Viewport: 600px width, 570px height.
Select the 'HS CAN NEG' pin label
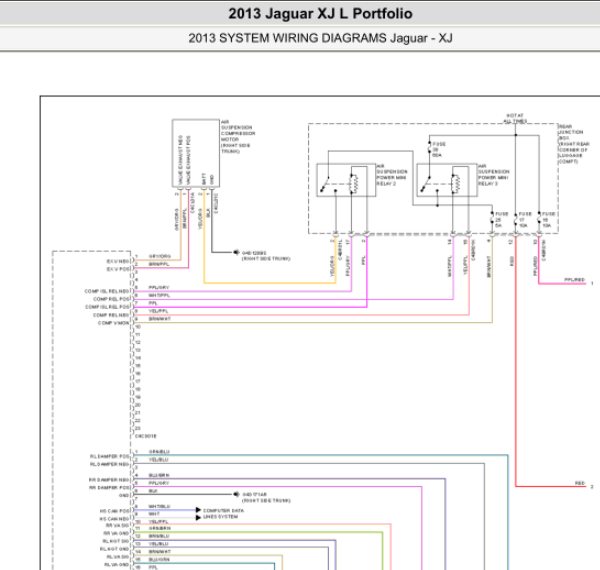pyautogui.click(x=115, y=519)
